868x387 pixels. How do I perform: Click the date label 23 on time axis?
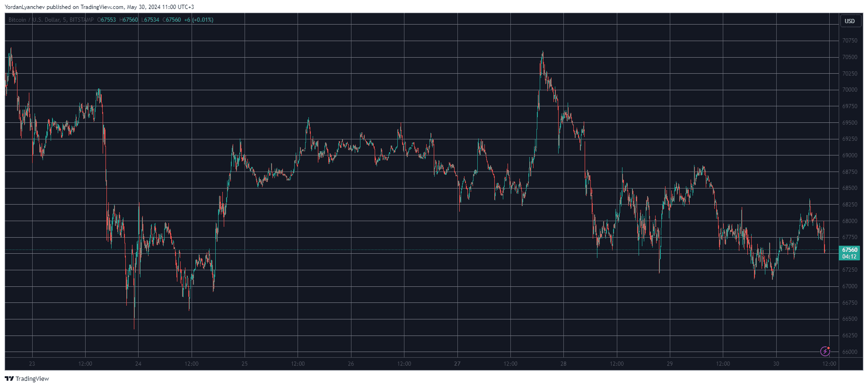[32, 364]
